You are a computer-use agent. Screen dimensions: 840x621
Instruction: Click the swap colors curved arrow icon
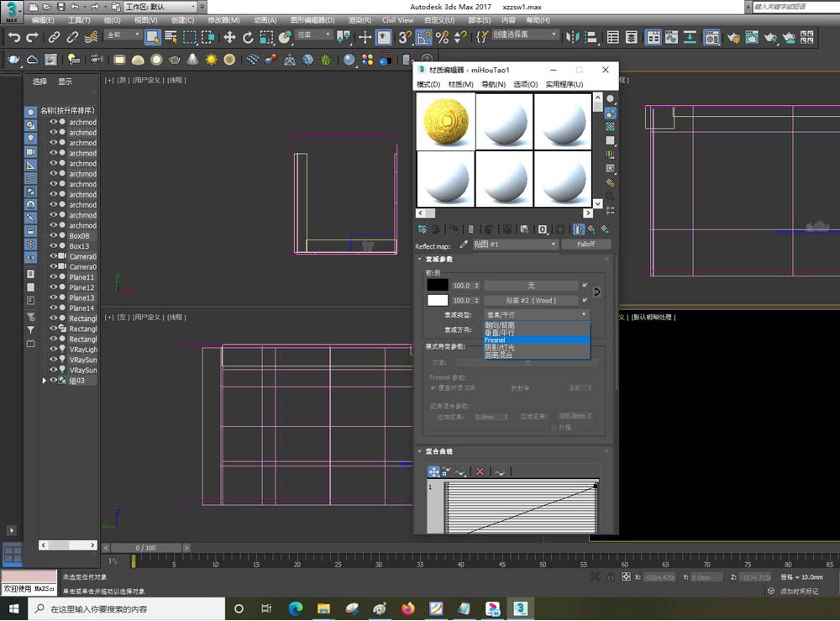coord(596,292)
